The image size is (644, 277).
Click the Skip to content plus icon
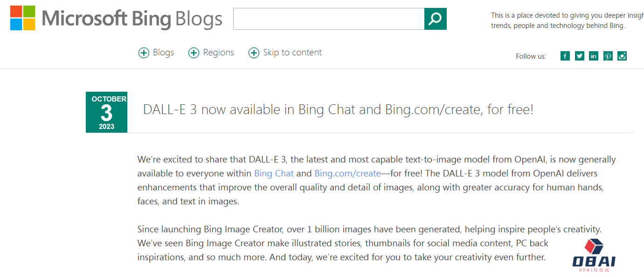tap(254, 53)
